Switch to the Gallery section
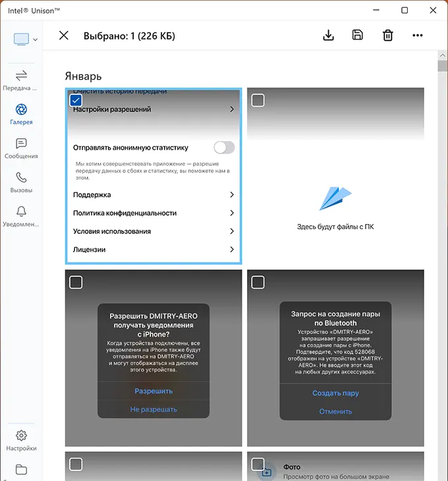The height and width of the screenshot is (481, 448). [21, 114]
